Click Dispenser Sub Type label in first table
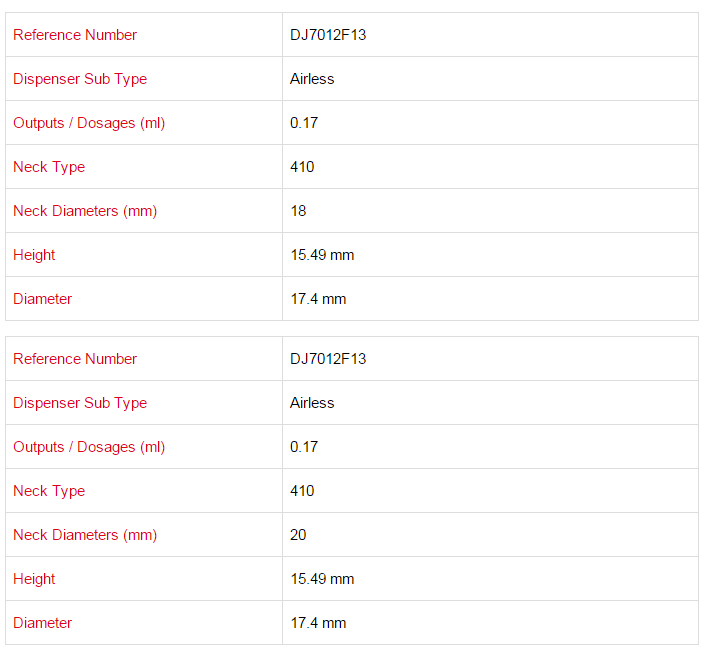 pyautogui.click(x=80, y=79)
